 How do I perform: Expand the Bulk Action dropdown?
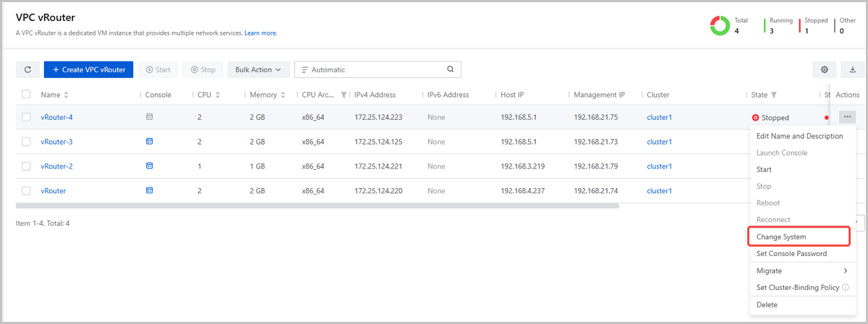(258, 69)
